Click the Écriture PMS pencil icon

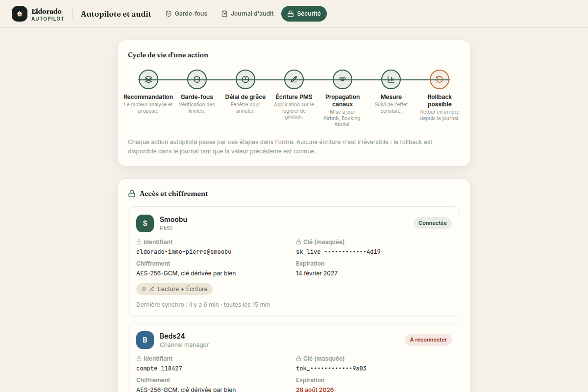[x=294, y=79]
